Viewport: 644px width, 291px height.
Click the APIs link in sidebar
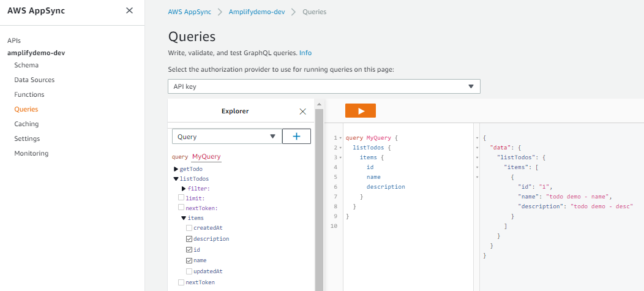[14, 40]
